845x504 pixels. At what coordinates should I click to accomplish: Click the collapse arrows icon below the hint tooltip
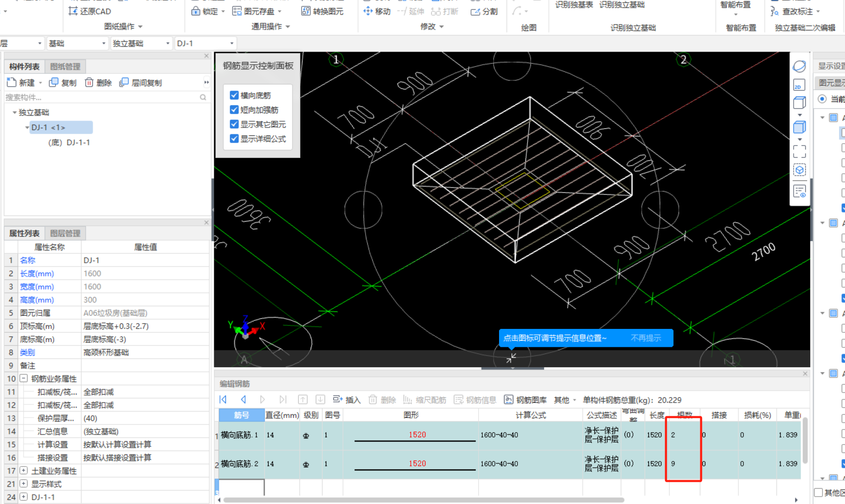tap(511, 358)
